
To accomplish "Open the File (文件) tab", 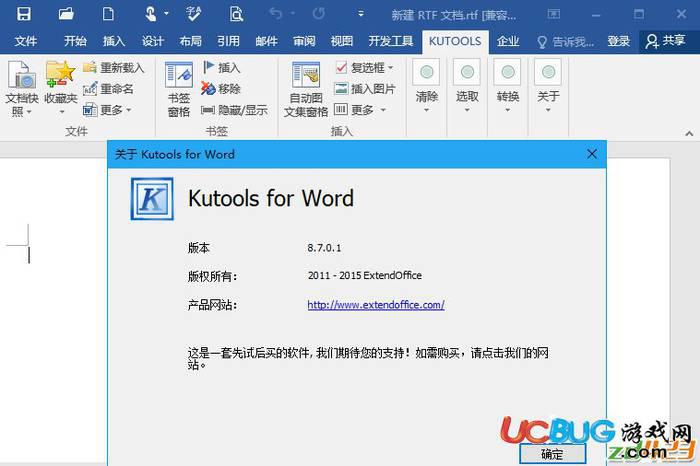I will coord(25,42).
